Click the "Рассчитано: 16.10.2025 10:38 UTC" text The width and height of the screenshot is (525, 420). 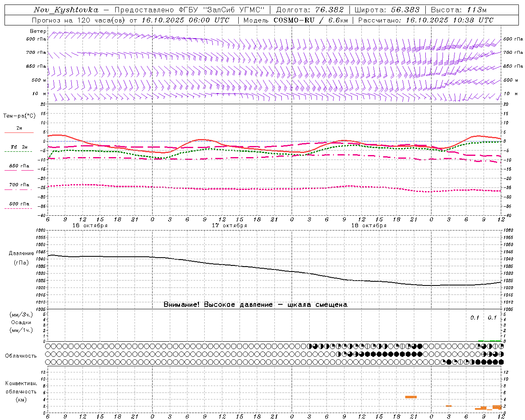click(426, 20)
